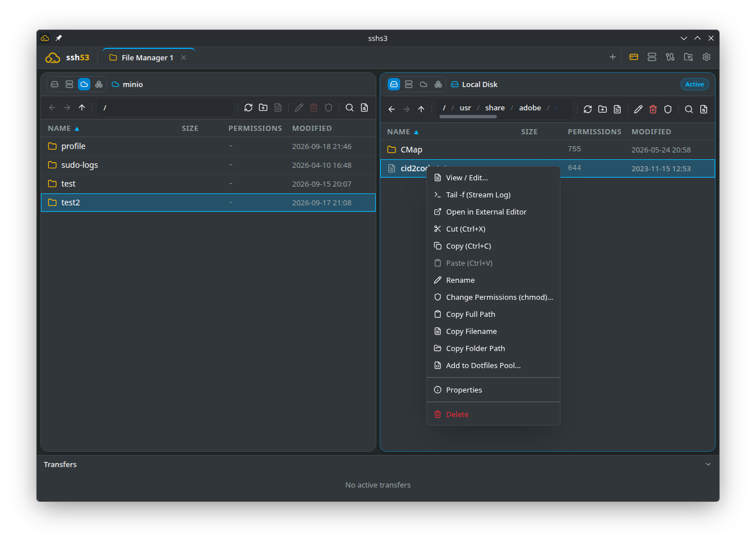This screenshot has width=756, height=545.
Task: Refresh the minio pane listing
Action: coord(248,108)
